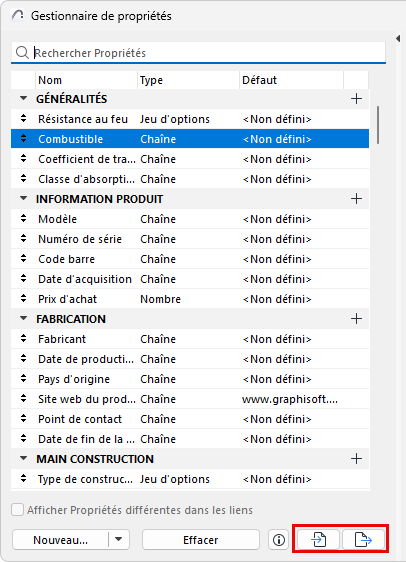
Task: Click the reorder handle of Prix d'achat
Action: click(x=24, y=298)
